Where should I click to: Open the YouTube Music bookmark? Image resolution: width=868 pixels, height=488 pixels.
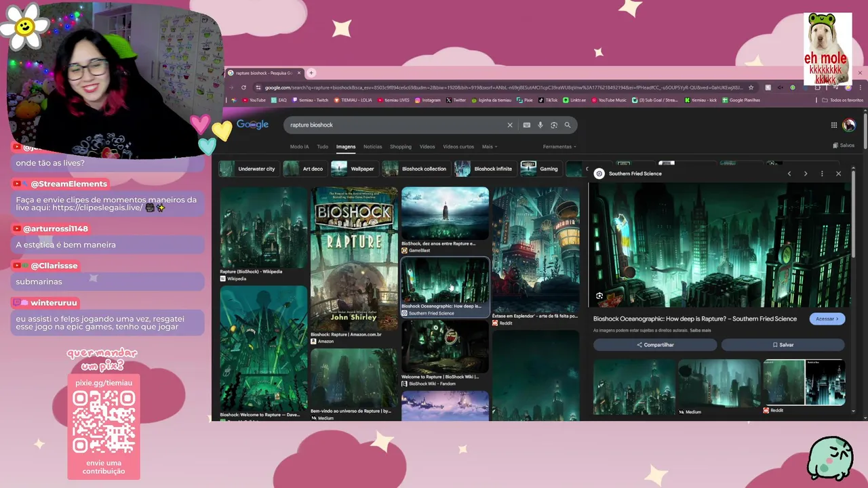pyautogui.click(x=609, y=100)
